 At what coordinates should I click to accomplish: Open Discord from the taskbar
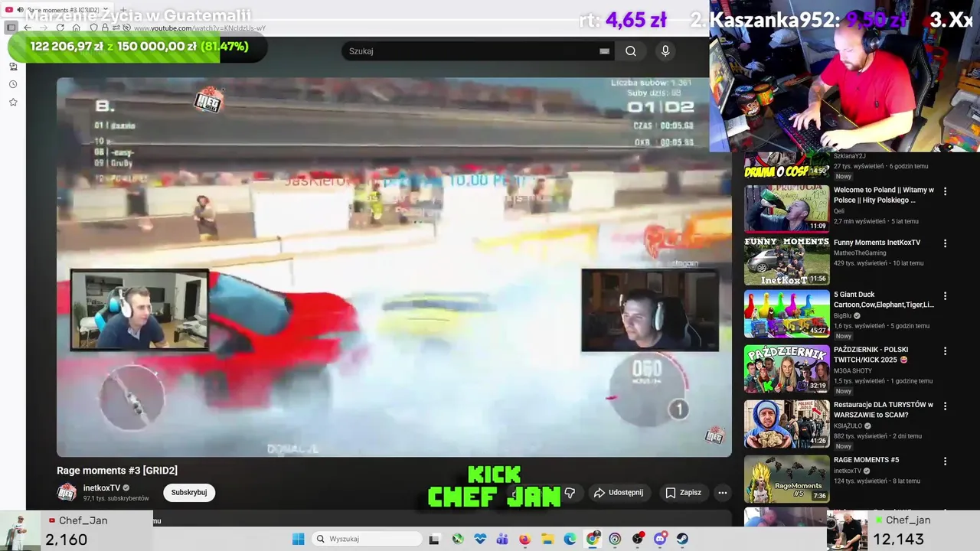(660, 539)
